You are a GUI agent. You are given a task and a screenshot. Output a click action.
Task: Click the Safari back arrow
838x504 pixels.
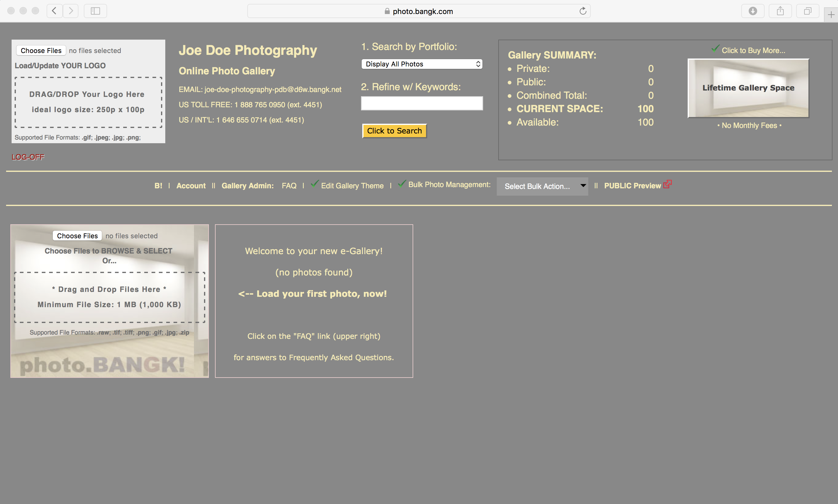[x=54, y=11]
